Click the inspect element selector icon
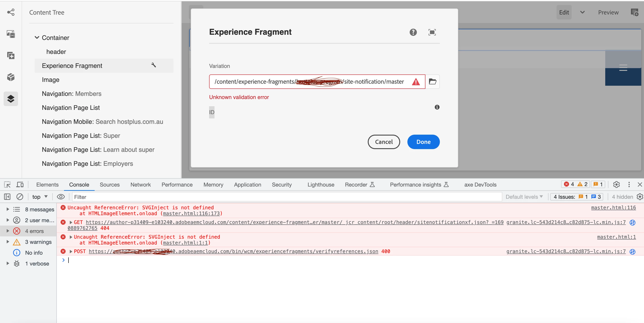Screen dimensions: 644x323 [x=7, y=185]
